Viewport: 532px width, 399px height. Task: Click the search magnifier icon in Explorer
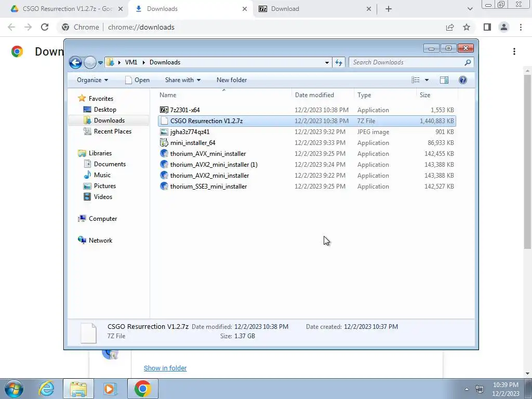468,62
